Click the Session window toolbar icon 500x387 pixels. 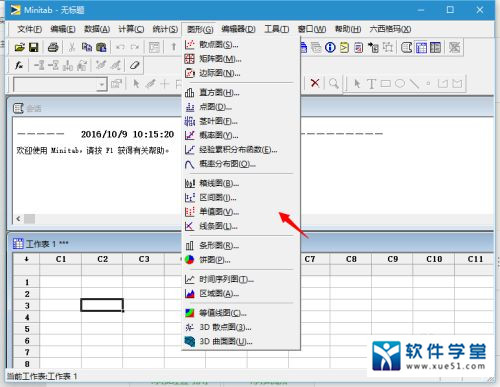(407, 47)
